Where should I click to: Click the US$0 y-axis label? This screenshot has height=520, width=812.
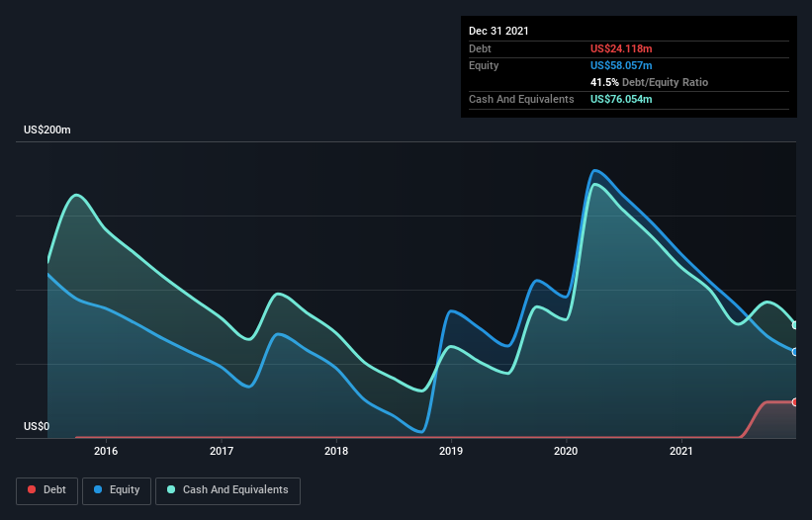click(37, 426)
